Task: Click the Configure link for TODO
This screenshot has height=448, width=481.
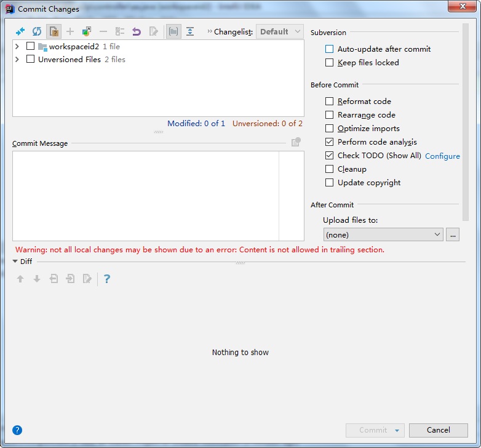Action: coord(442,156)
